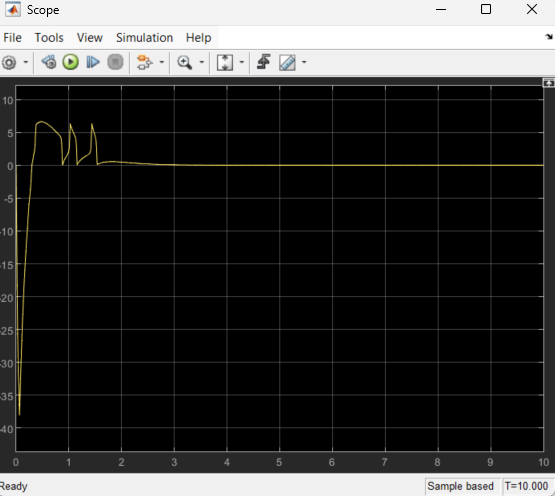Toggle the Triggers tool icon

pos(264,62)
